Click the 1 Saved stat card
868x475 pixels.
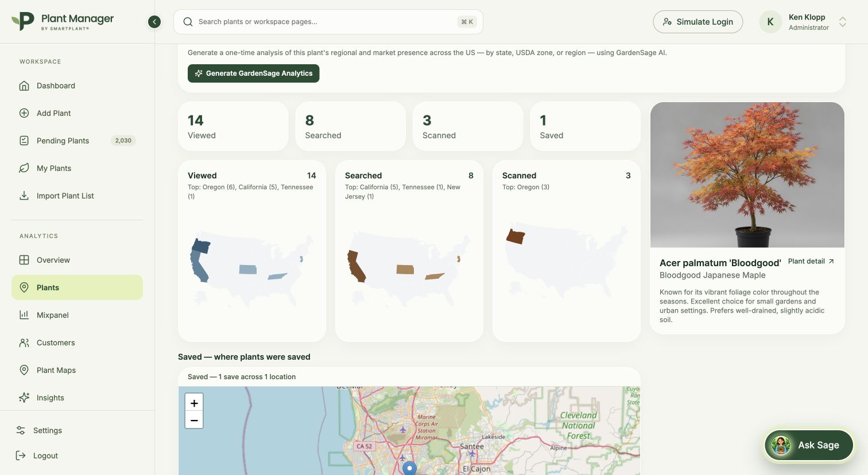pos(586,126)
